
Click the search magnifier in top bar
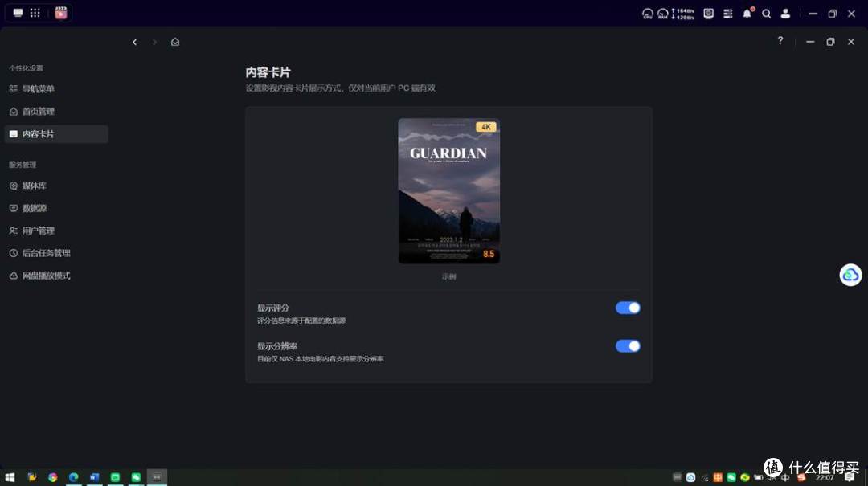point(766,14)
